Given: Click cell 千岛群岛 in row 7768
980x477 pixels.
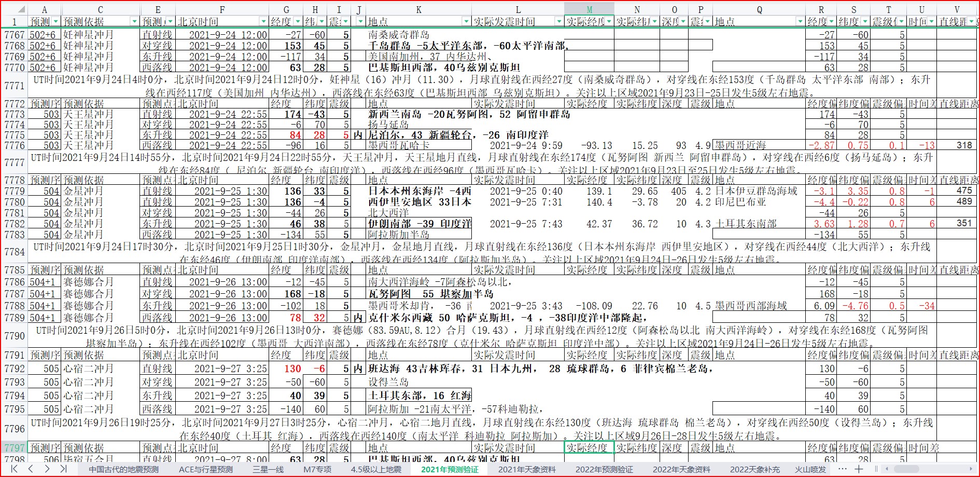Looking at the screenshot, I should tap(418, 46).
